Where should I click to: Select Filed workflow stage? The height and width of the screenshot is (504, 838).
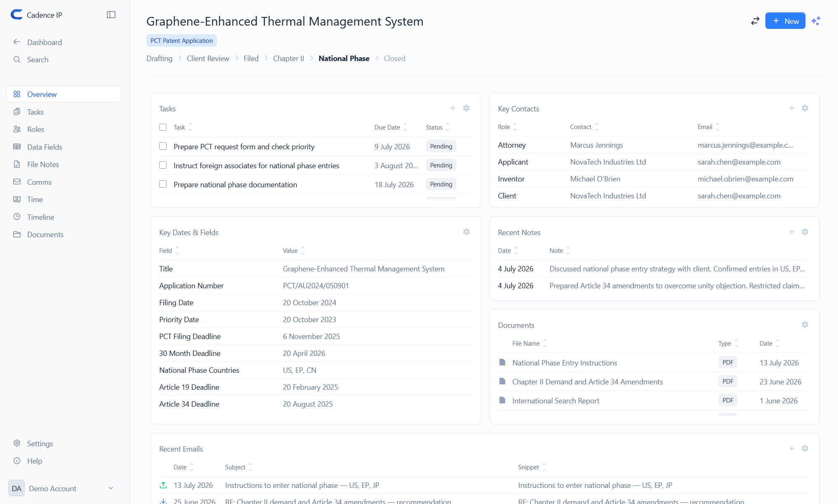[251, 58]
